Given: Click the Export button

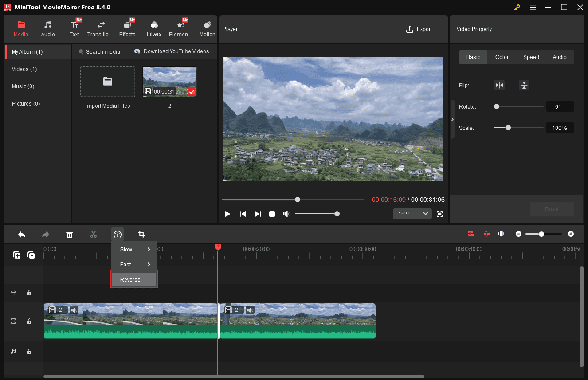Looking at the screenshot, I should [419, 29].
